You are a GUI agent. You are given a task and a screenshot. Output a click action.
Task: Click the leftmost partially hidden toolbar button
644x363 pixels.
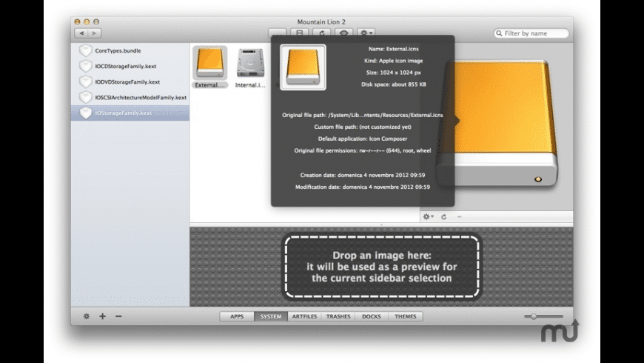(278, 32)
